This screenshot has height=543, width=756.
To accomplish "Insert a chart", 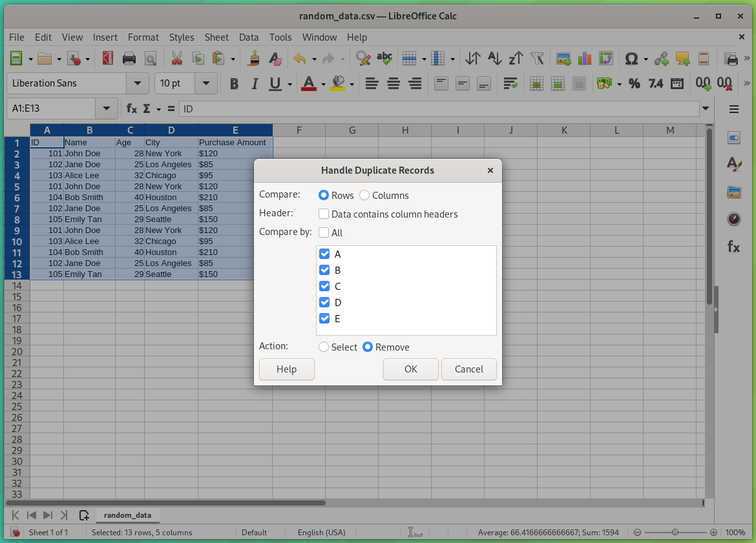I will 585,58.
